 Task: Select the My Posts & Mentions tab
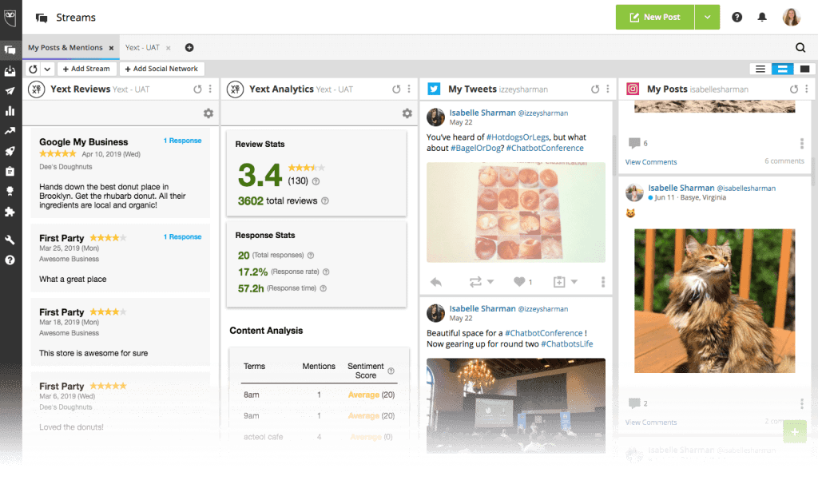(66, 48)
